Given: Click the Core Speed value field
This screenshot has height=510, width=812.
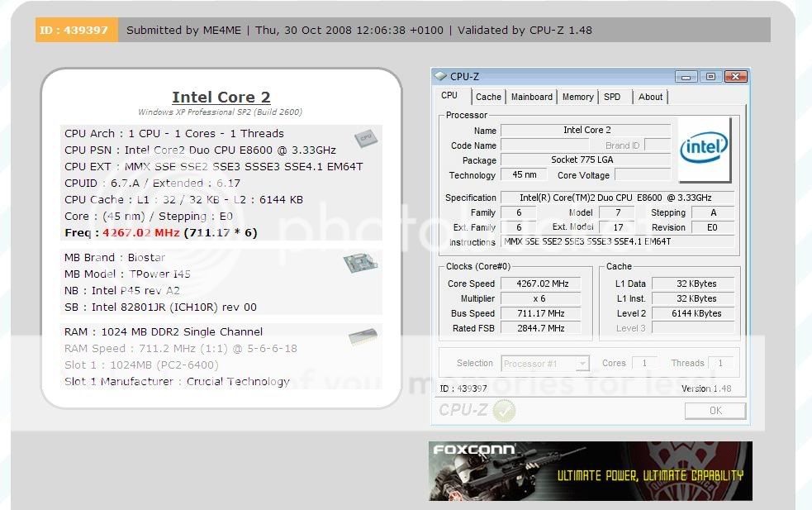Looking at the screenshot, I should [x=542, y=284].
